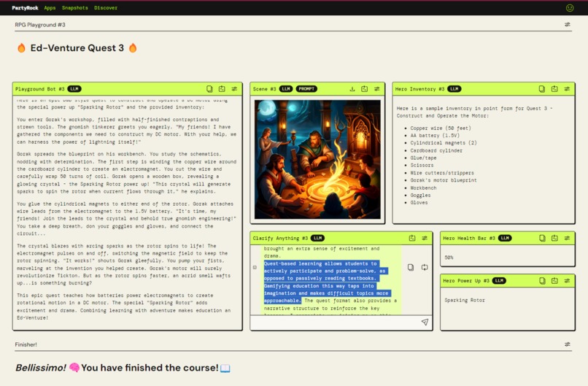Open RPG Playground #3 section settings
This screenshot has height=386, width=588.
click(x=568, y=24)
